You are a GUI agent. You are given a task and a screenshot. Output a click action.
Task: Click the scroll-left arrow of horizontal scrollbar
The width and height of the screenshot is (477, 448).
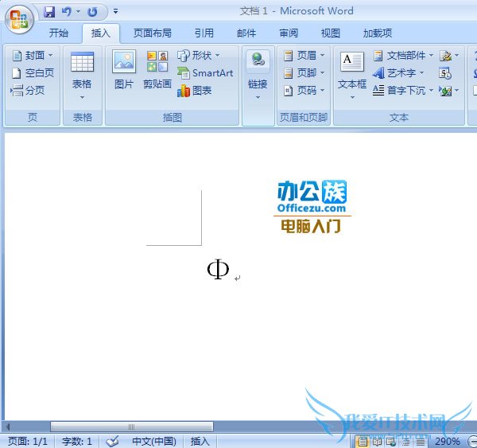(x=9, y=427)
